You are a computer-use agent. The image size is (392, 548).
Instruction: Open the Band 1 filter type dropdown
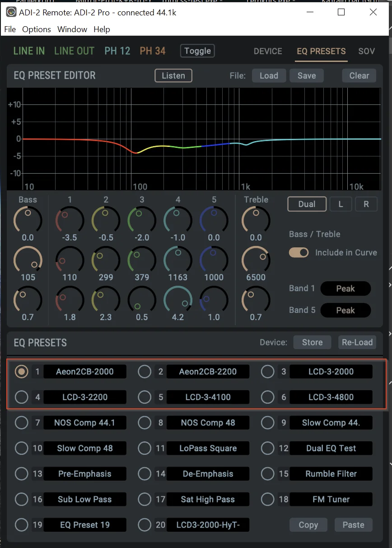pos(345,288)
